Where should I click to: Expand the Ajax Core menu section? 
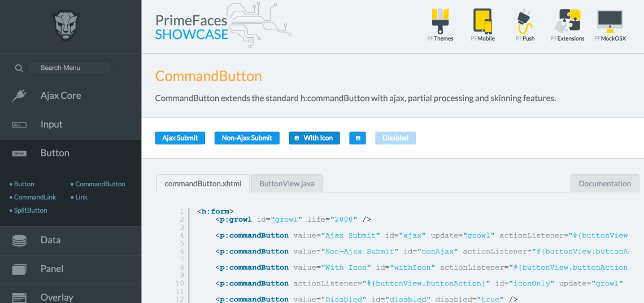pyautogui.click(x=61, y=96)
